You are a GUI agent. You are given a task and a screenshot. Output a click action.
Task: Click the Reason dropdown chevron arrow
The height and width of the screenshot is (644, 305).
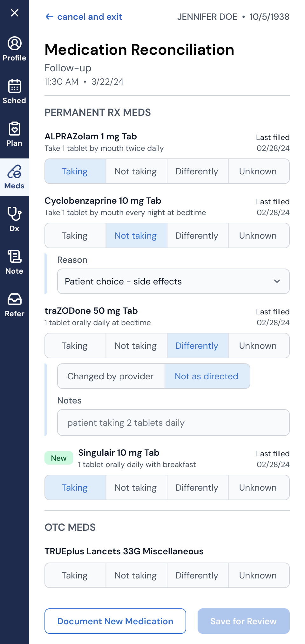point(277,281)
